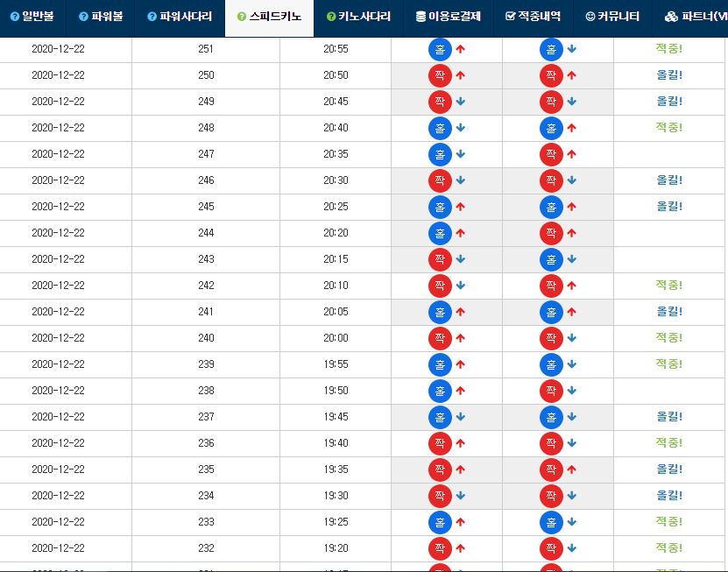Open the 파트너 menu item

point(690,17)
